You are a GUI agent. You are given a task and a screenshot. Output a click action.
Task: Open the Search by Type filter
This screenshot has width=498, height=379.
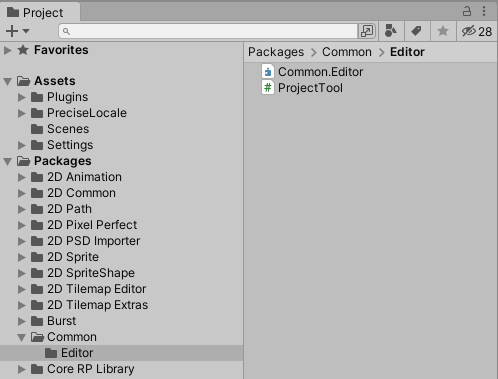391,31
